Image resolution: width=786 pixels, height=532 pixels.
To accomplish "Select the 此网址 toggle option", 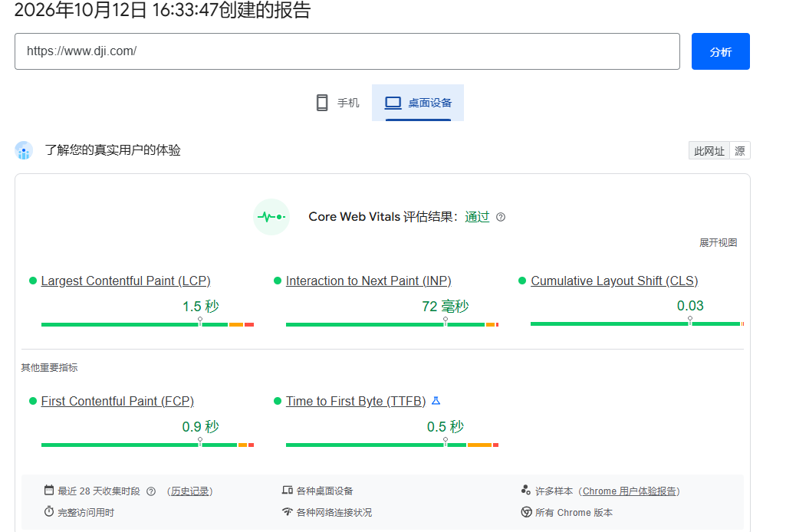I will point(709,151).
